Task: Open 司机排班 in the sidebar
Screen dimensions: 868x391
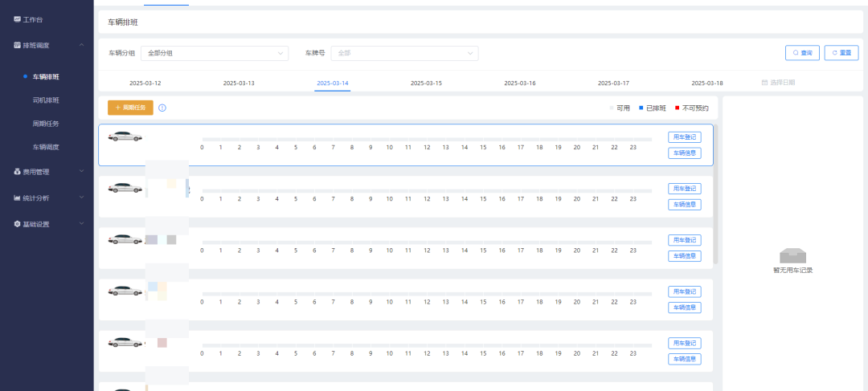Action: tap(46, 100)
